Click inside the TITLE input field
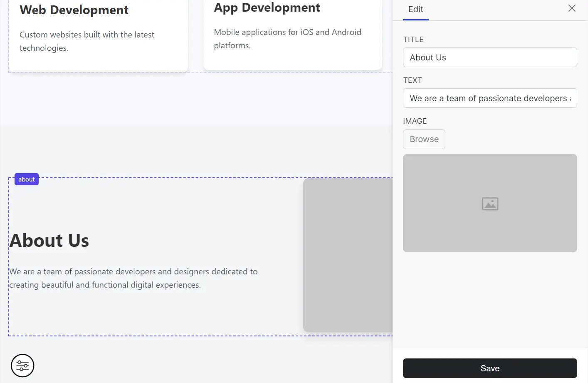 click(490, 57)
